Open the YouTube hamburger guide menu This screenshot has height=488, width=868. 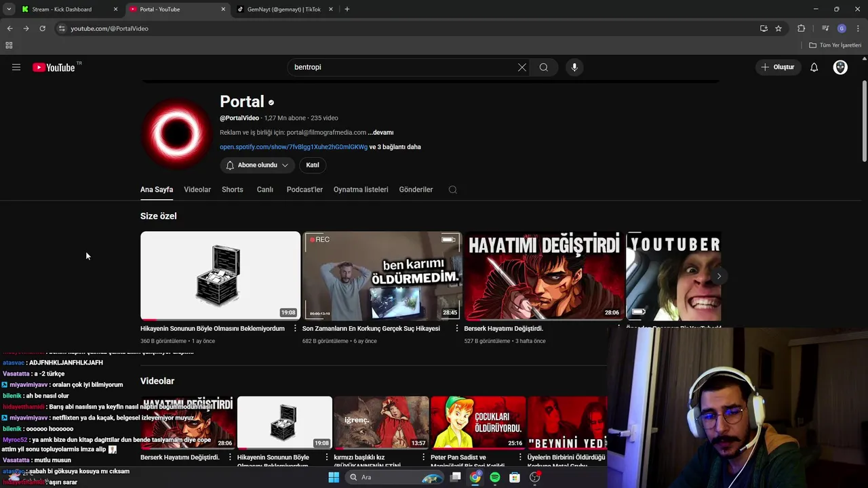click(x=16, y=67)
